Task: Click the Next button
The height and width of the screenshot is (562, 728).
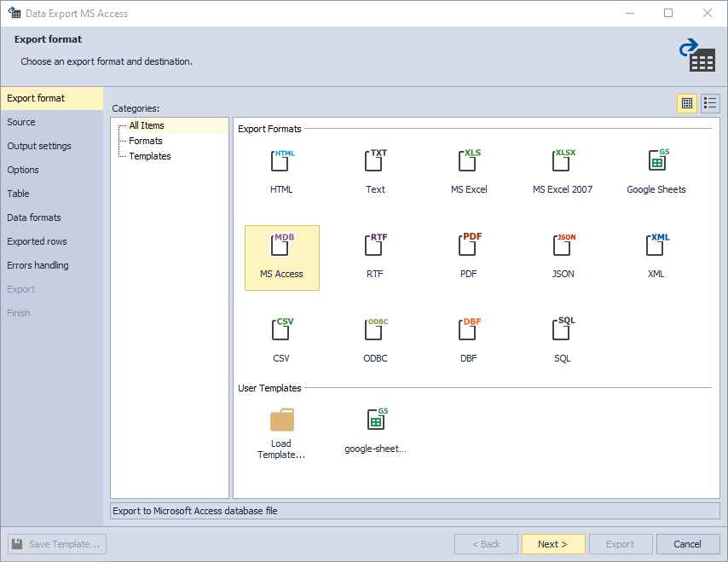Action: (x=552, y=543)
